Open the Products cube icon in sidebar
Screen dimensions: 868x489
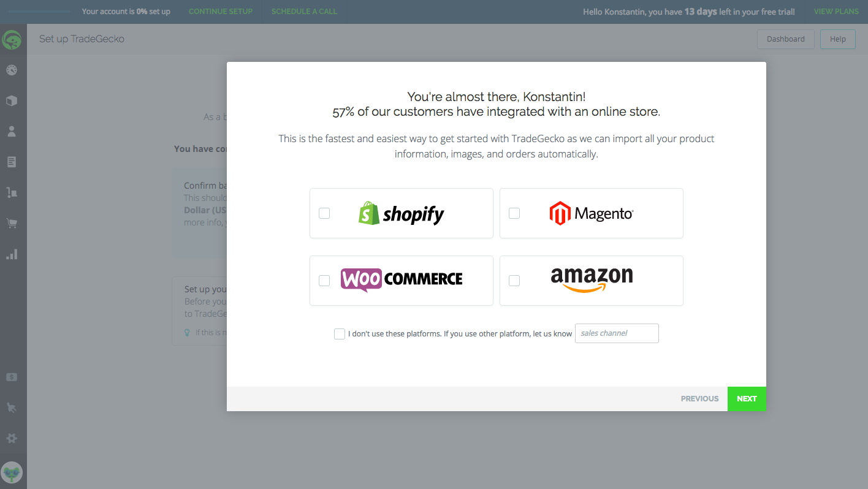(x=13, y=100)
